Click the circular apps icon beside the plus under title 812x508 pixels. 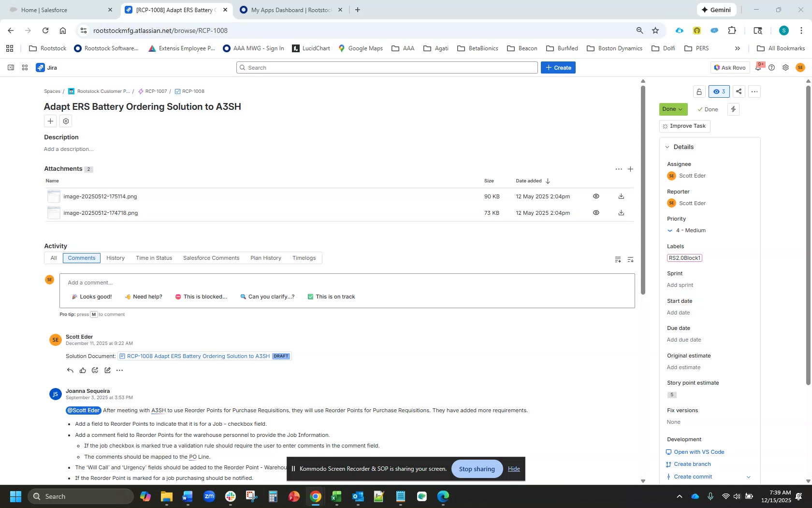coord(66,121)
